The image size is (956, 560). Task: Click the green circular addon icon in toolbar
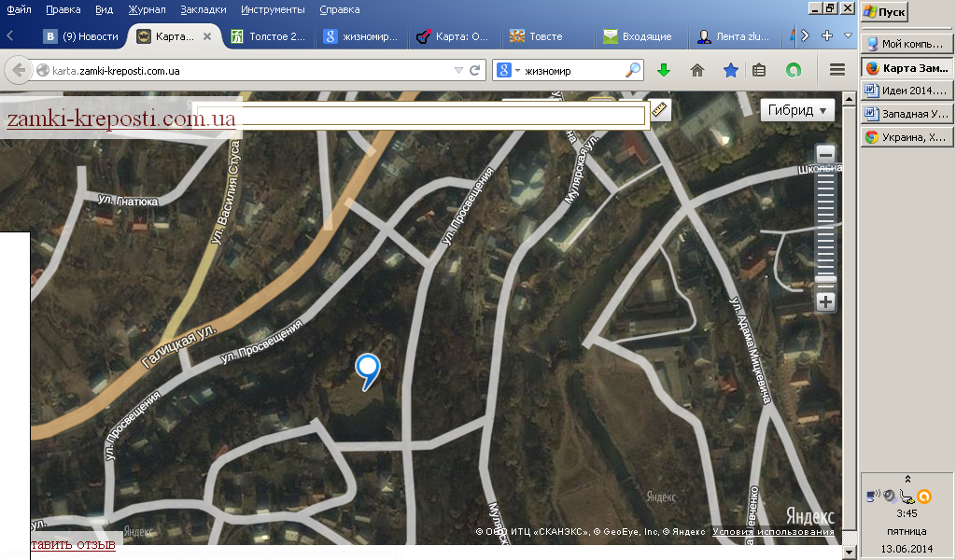(794, 71)
